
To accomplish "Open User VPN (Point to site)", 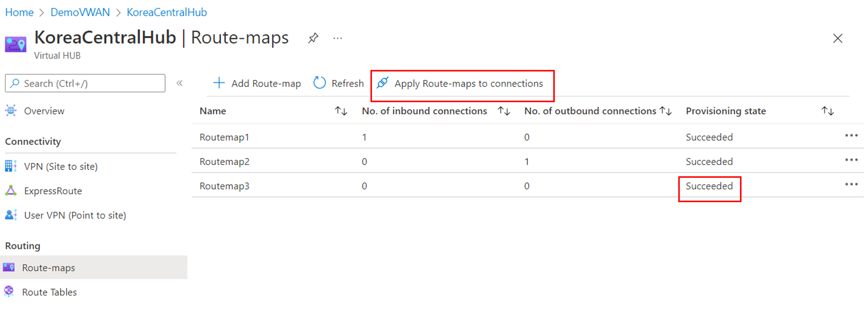I will 75,215.
